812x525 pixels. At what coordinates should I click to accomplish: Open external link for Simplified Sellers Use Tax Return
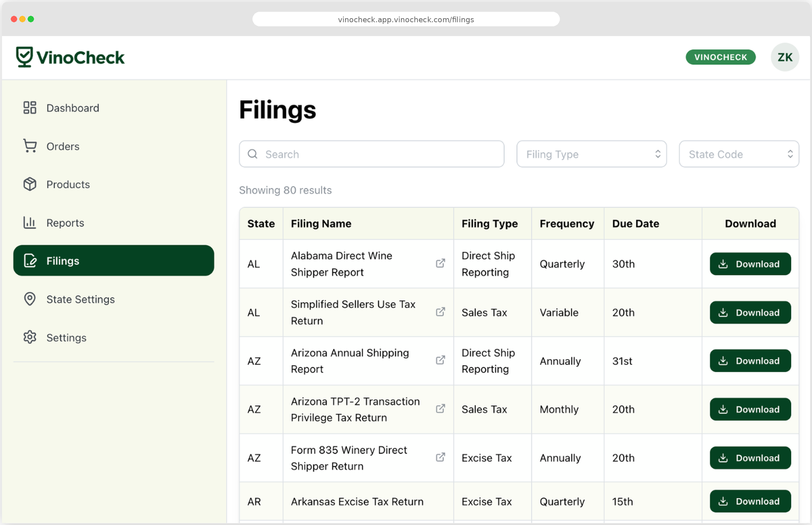pos(440,312)
